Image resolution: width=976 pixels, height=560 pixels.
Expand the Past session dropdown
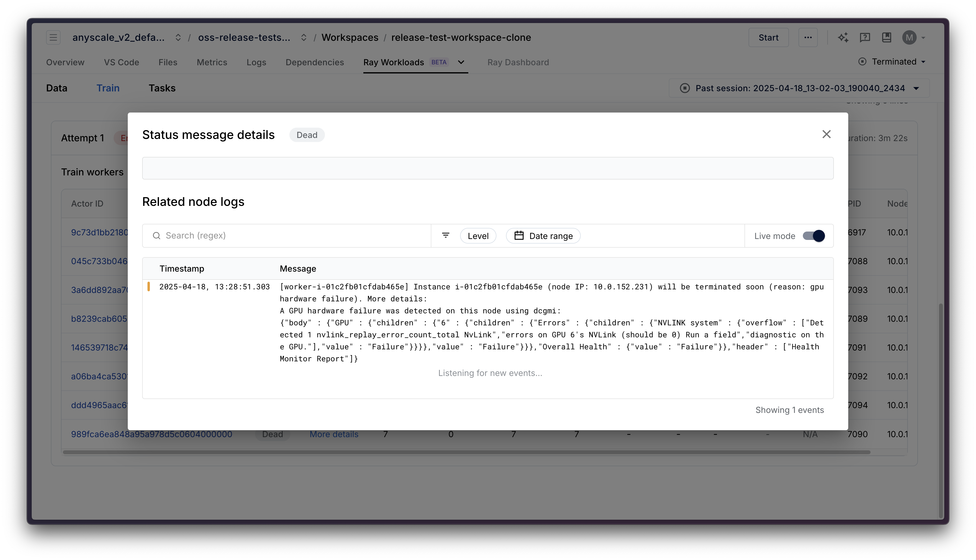(x=916, y=89)
